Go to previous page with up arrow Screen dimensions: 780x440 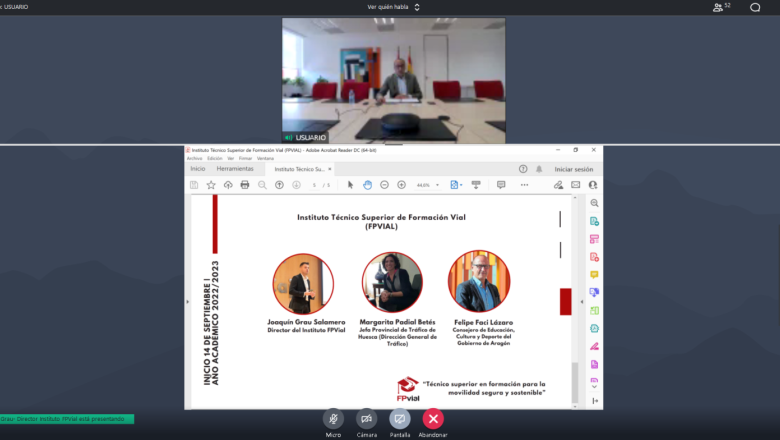279,185
